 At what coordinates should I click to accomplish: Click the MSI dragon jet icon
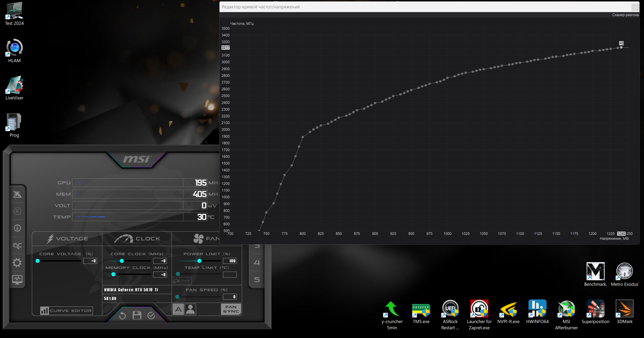(x=17, y=194)
